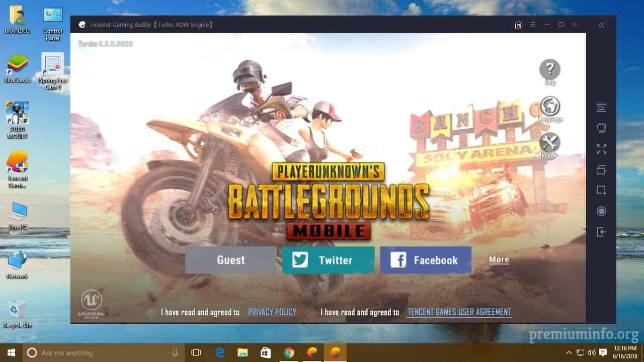
Task: Open the Tencent Gaming Buddy hamburger menu
Action: [x=533, y=25]
